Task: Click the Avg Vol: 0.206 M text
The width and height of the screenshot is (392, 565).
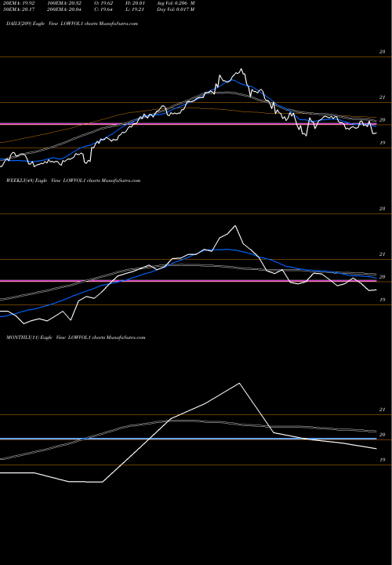Action: [176, 3]
